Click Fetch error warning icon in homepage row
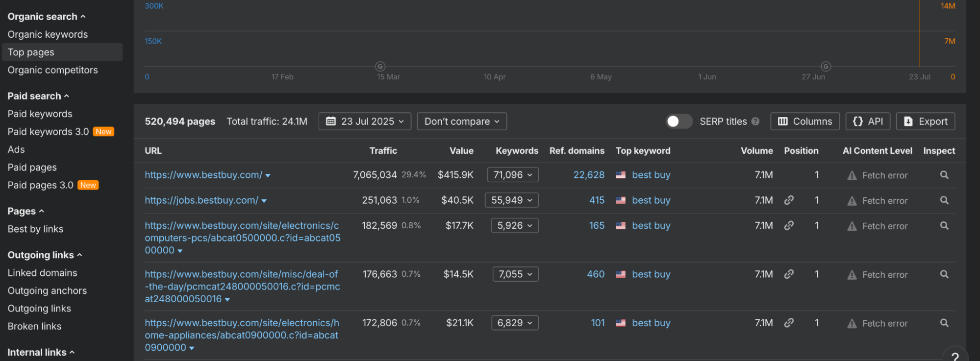This screenshot has height=361, width=980. point(852,175)
